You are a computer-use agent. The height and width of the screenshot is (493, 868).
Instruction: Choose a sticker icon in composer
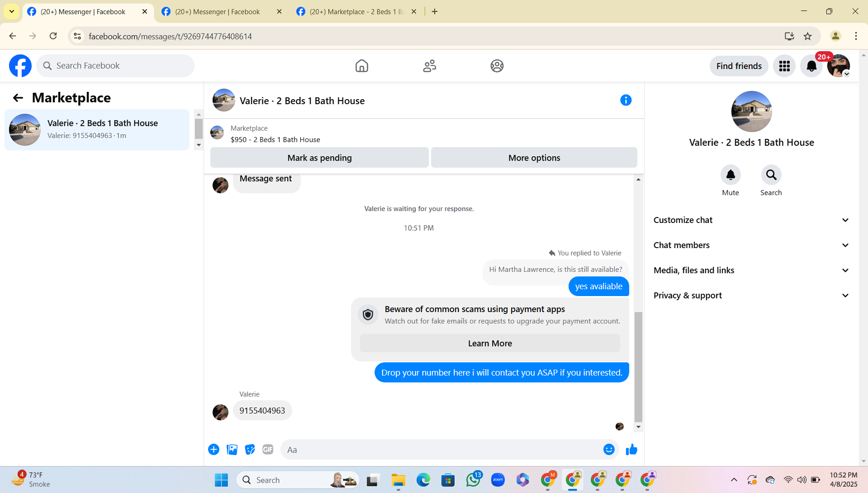250,450
